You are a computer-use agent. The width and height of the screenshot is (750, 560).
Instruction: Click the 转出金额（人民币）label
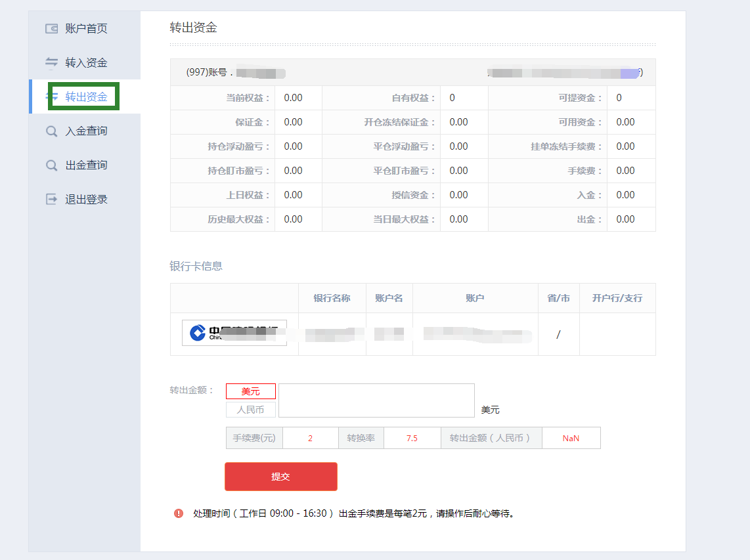coord(491,438)
